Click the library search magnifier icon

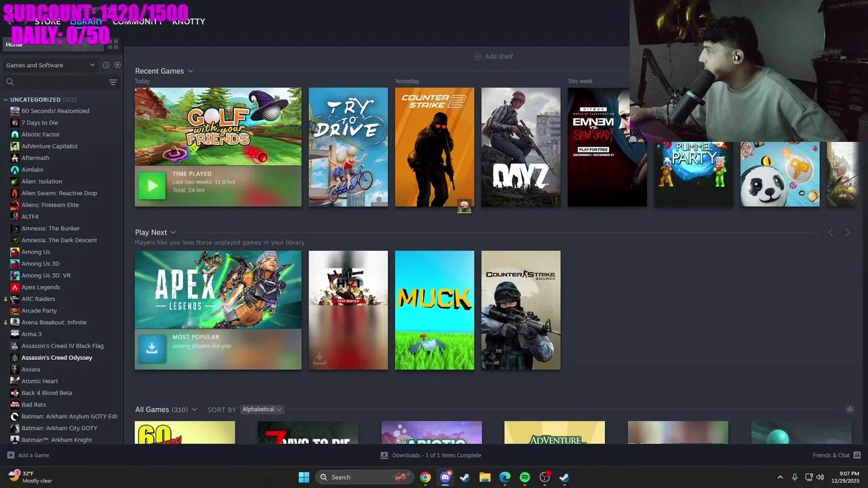[10, 82]
